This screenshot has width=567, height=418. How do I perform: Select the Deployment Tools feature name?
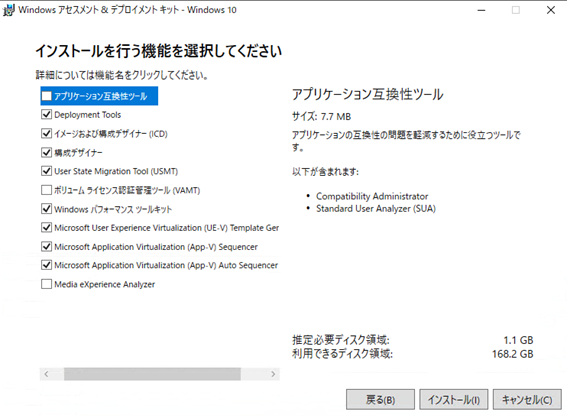[88, 115]
